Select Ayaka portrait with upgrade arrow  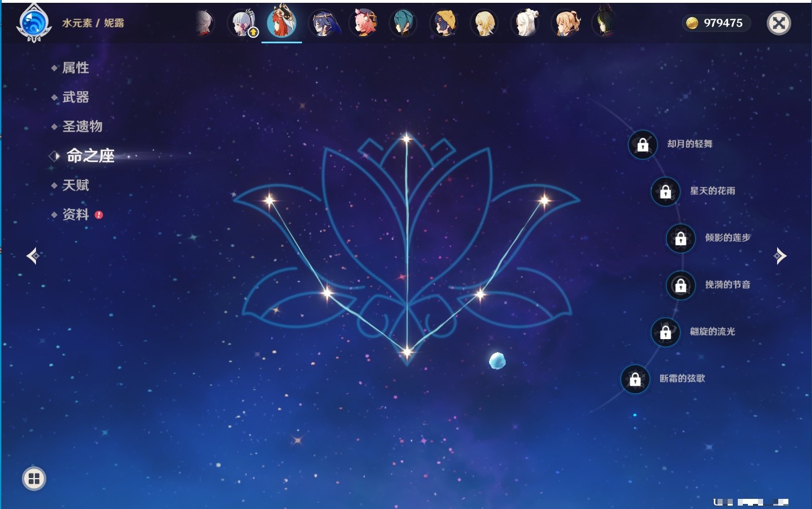[x=243, y=24]
